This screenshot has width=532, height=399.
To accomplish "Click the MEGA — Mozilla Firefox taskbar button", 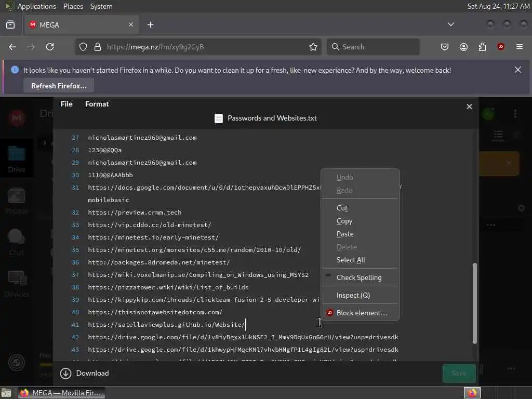I will tap(61, 393).
